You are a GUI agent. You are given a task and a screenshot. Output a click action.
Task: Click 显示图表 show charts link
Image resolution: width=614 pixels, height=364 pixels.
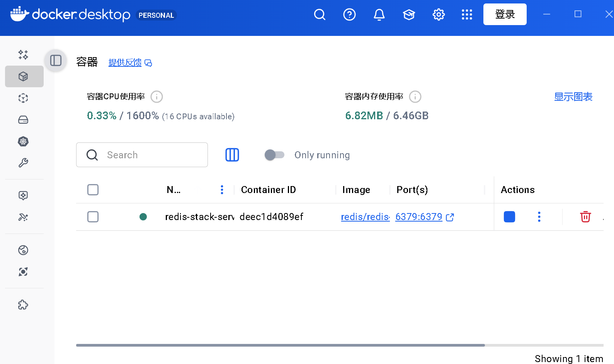[573, 97]
